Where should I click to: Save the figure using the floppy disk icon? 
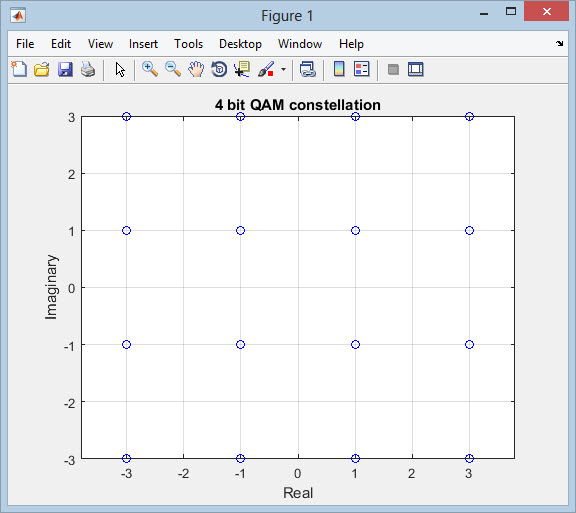click(65, 69)
